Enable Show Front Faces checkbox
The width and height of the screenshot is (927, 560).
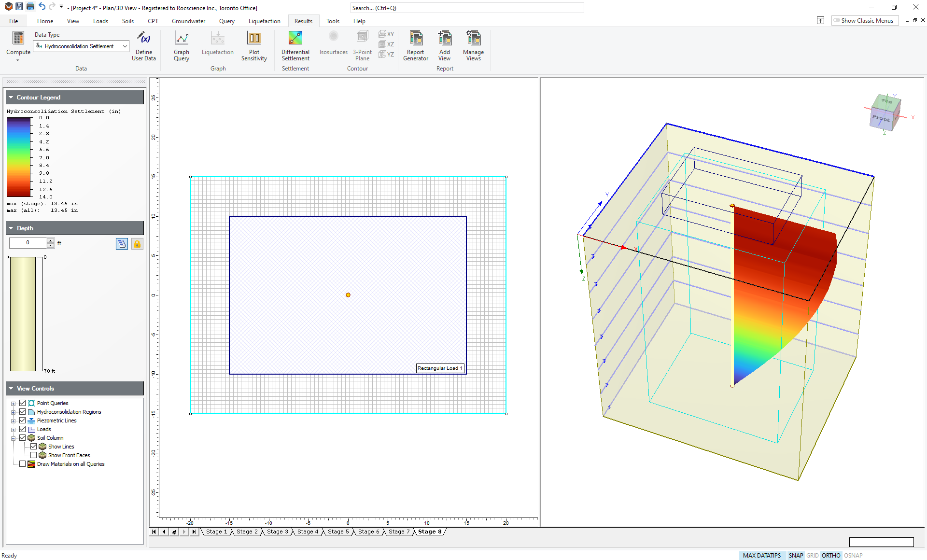tap(33, 455)
